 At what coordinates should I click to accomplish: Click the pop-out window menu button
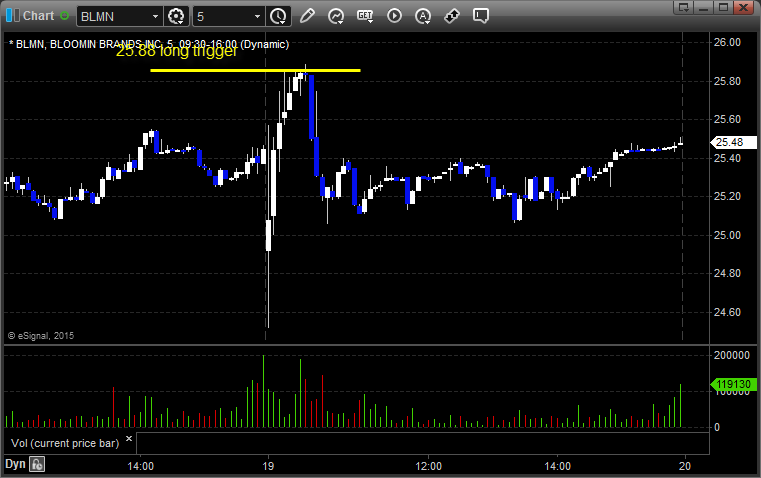[x=684, y=7]
